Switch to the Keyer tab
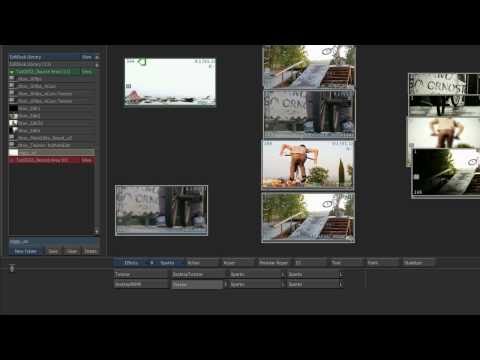This screenshot has width=480, height=360. (238, 263)
